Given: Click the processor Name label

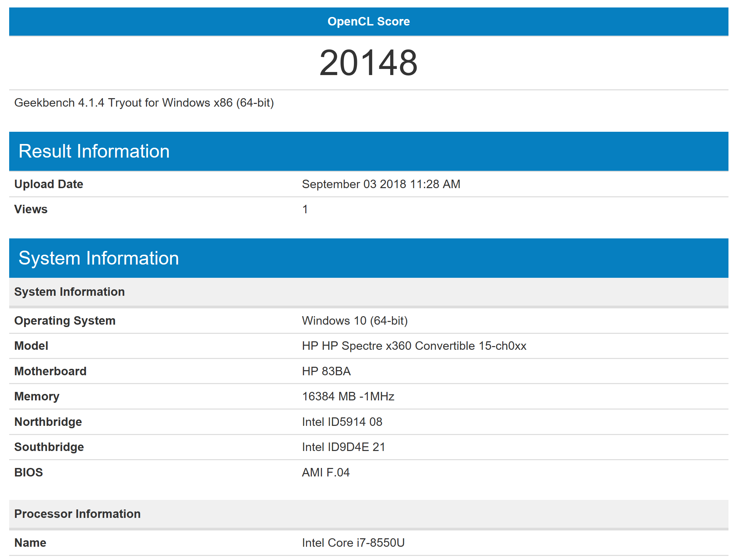Looking at the screenshot, I should [x=30, y=543].
